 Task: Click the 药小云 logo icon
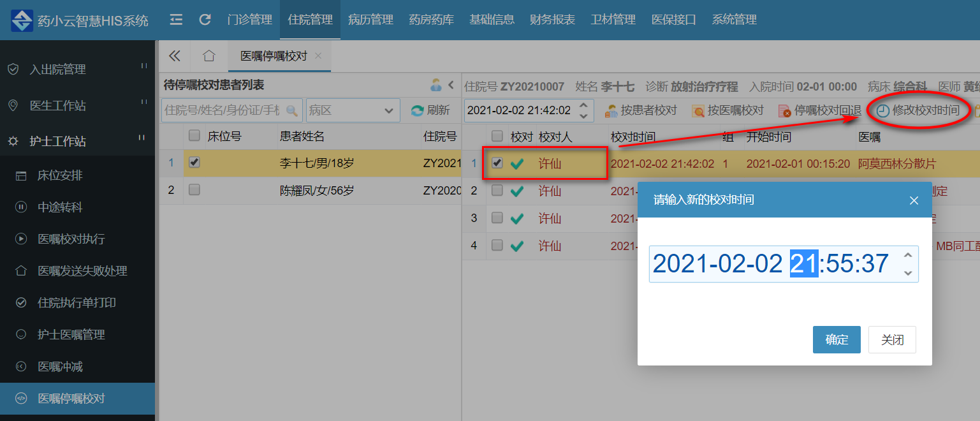[22, 20]
